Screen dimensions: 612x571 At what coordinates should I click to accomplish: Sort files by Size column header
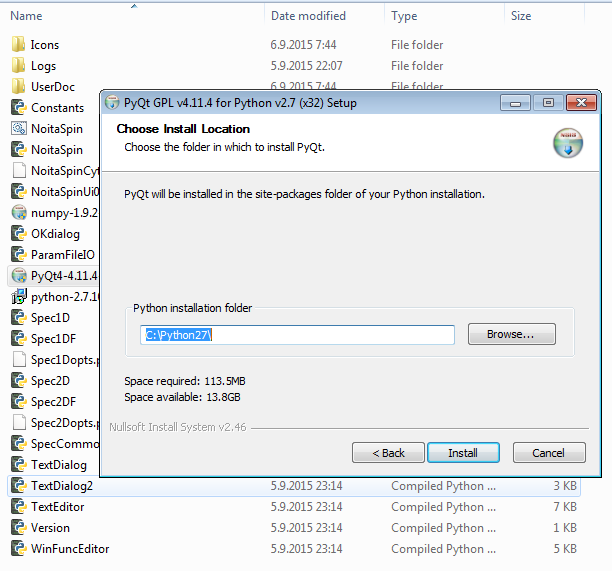(x=521, y=16)
